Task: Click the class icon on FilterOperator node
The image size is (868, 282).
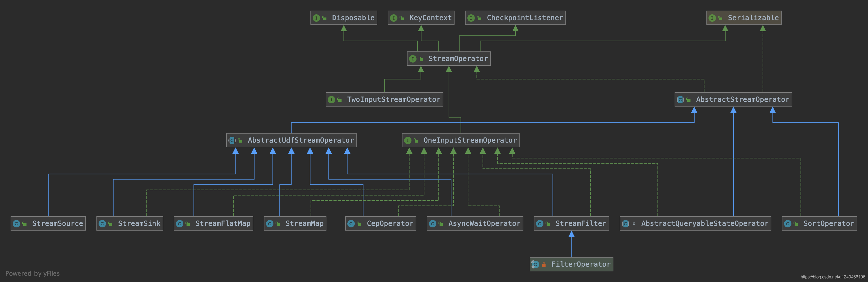Action: (x=535, y=265)
